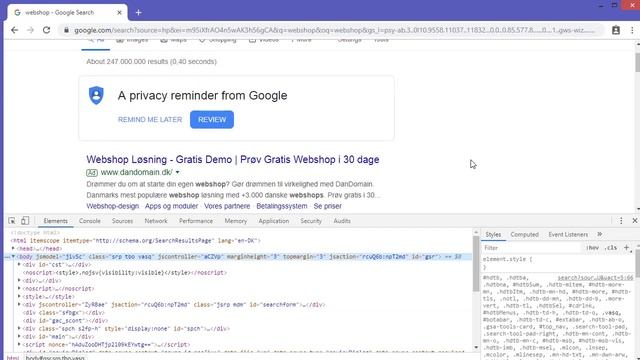The image size is (640, 360).
Task: Select the html itemscope element line
Action: tap(135, 240)
